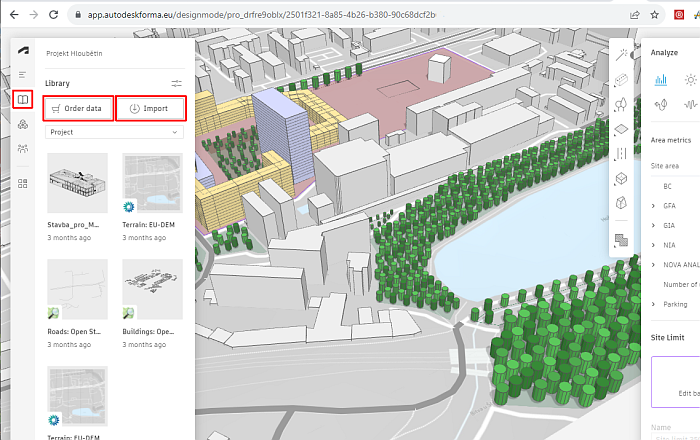Open the Library book icon in sidebar
This screenshot has width=700, height=440.
(x=22, y=100)
